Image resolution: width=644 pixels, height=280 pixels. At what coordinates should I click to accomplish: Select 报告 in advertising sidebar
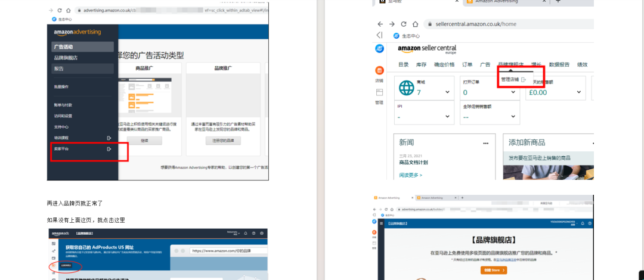click(x=82, y=69)
